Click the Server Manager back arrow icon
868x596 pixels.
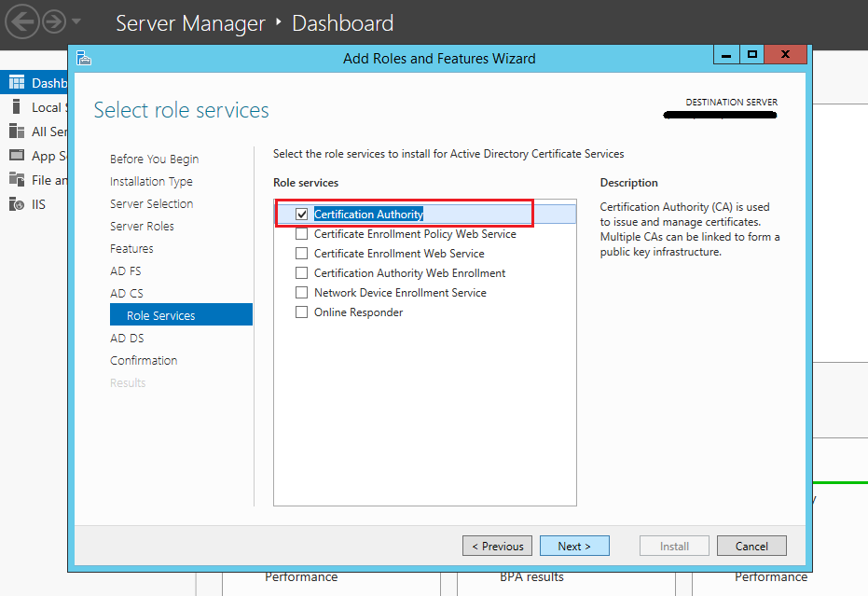point(23,21)
